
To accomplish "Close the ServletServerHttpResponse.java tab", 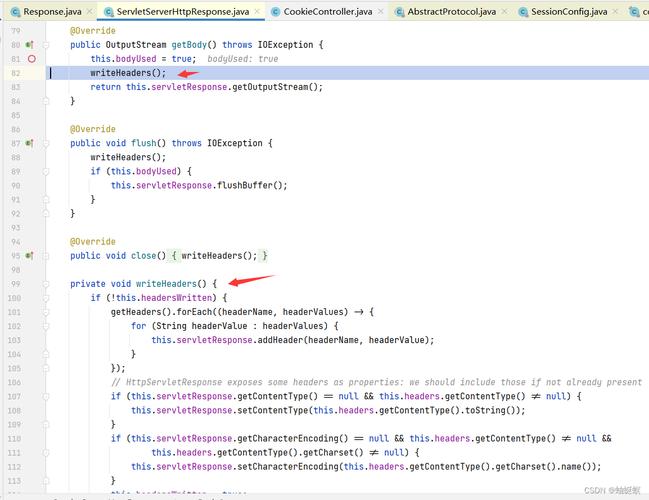I will click(x=257, y=12).
